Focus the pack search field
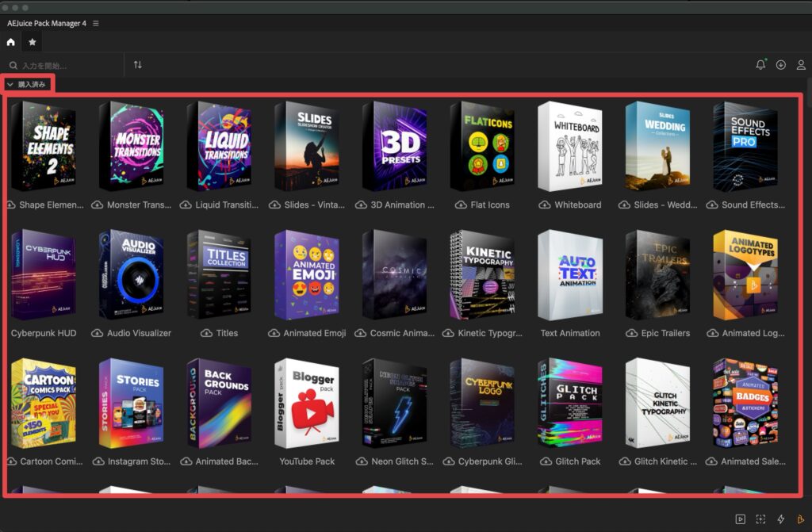Viewport: 812px width, 532px height. click(x=65, y=65)
